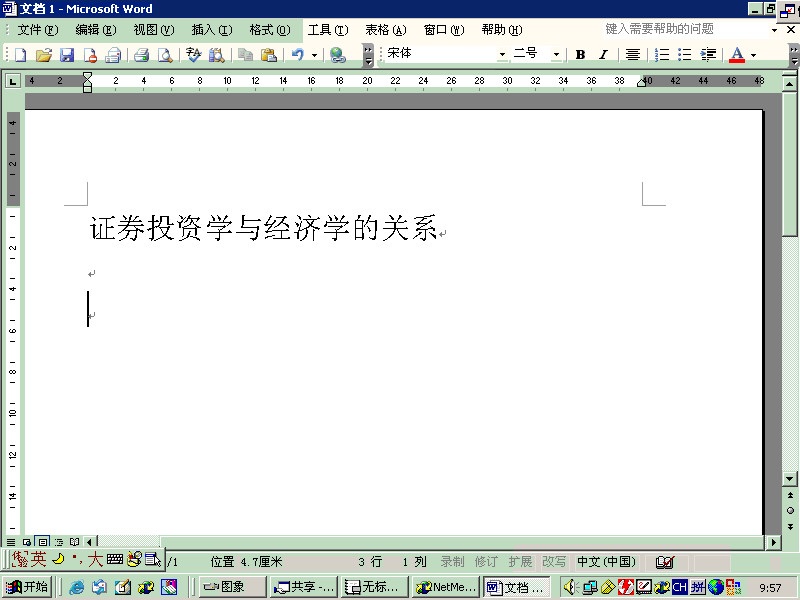Open the help question box dropdown arrow
This screenshot has height=600, width=800.
[x=774, y=30]
